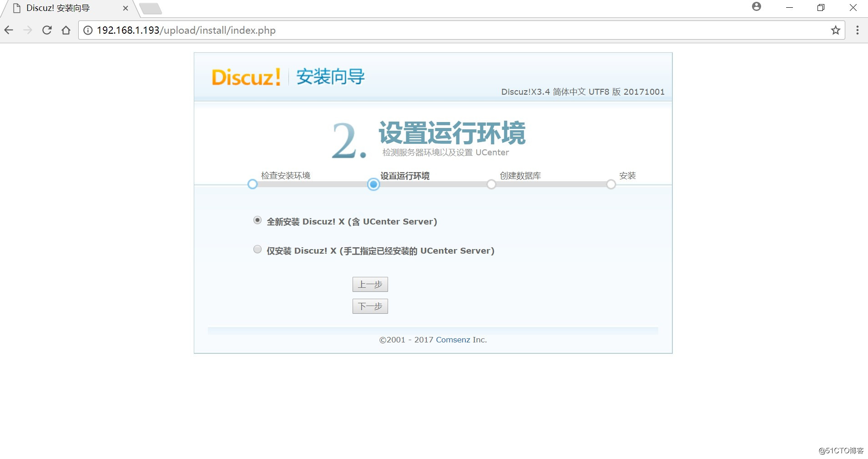
Task: Click the 检测服务器环境以及设置 UCenter subtitle
Action: click(445, 153)
